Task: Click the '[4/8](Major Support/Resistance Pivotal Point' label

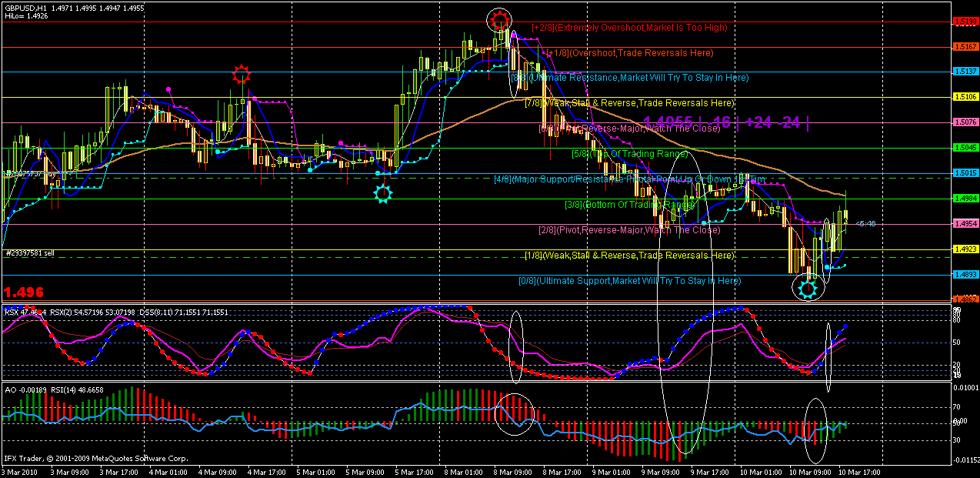Action: 630,179
